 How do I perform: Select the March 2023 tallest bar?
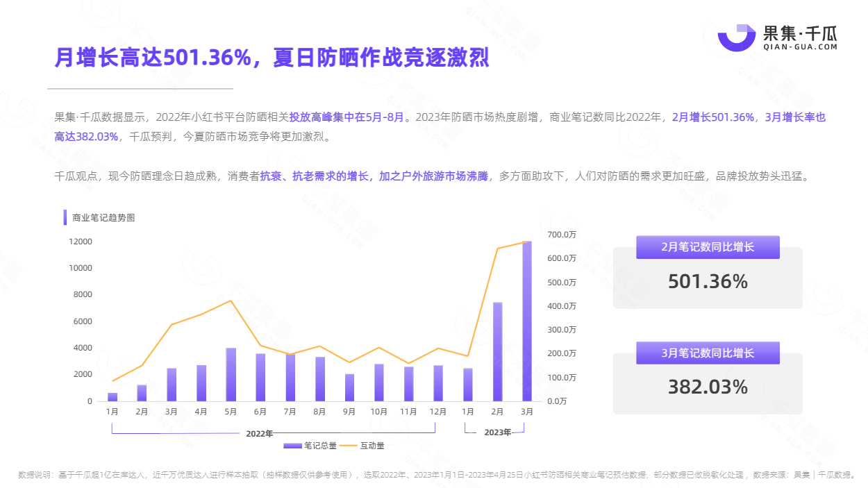coord(527,321)
